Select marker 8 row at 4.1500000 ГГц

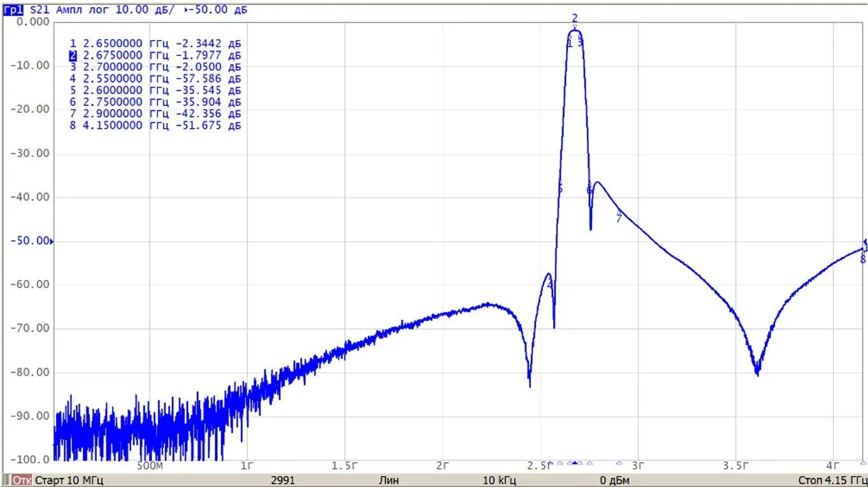pos(156,126)
